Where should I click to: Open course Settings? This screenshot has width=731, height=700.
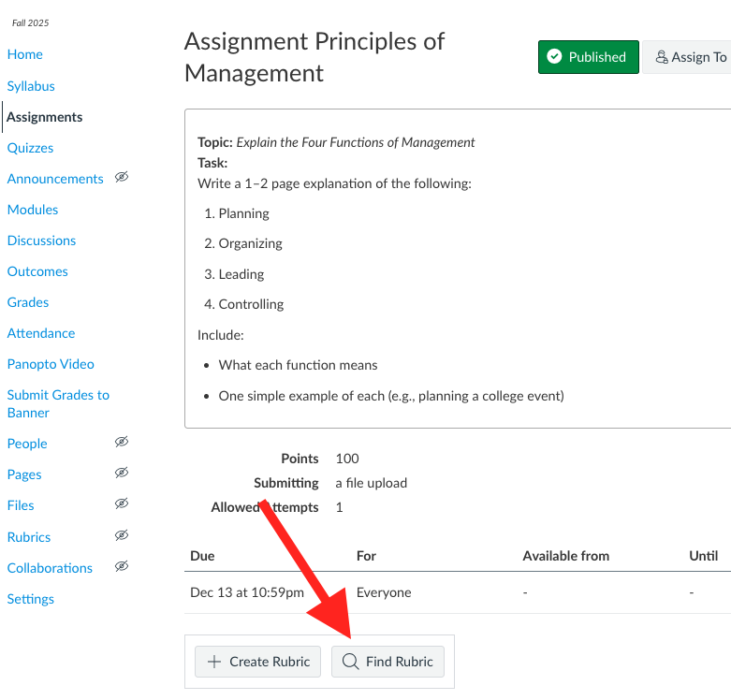coord(30,599)
